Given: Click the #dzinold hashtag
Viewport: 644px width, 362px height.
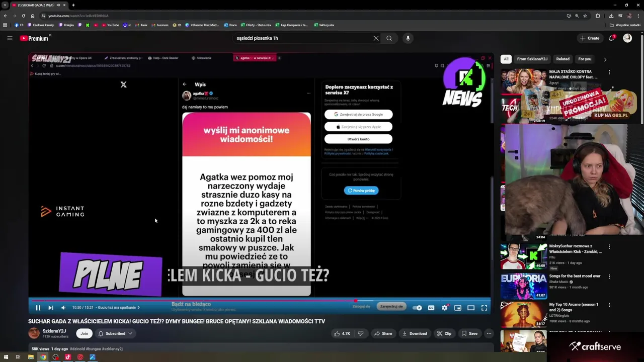Looking at the screenshot, I should pos(77,349).
